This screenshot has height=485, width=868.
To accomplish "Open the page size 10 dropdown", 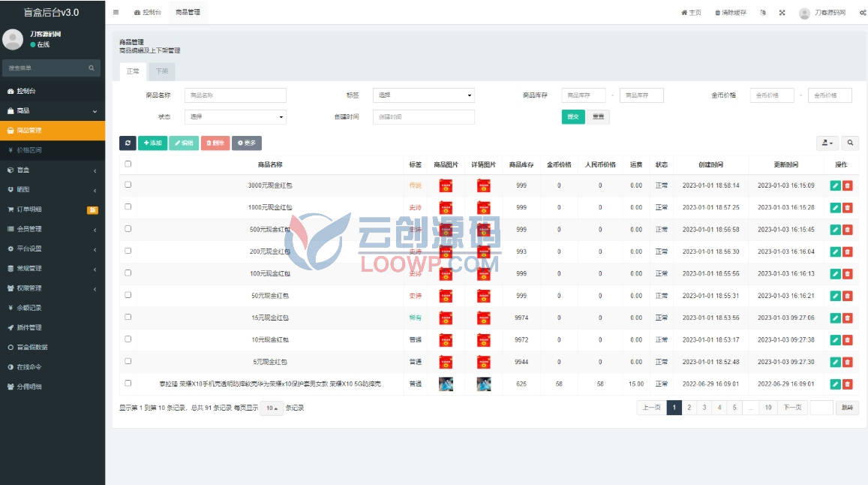I will tap(272, 408).
